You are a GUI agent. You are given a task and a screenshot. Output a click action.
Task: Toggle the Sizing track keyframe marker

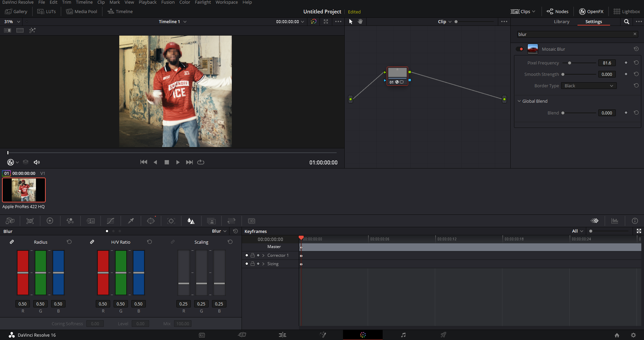coord(258,264)
